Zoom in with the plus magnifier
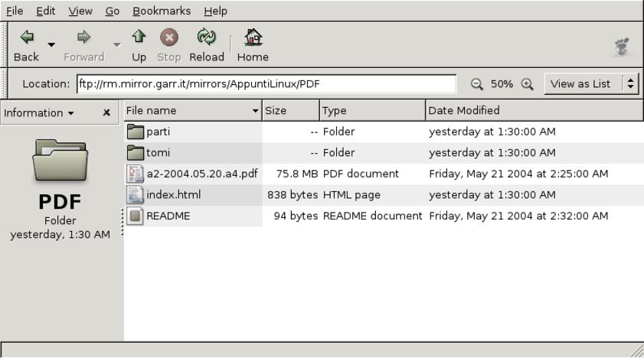This screenshot has width=644, height=358. pyautogui.click(x=527, y=84)
